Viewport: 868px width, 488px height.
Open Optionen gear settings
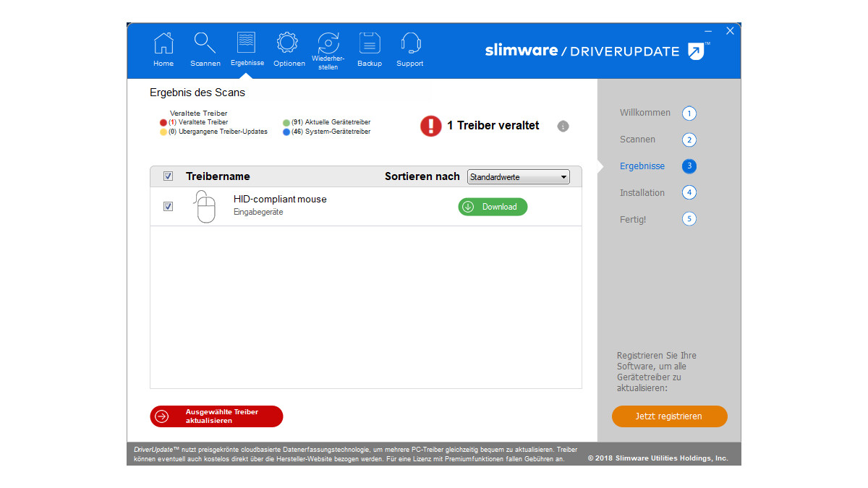coord(289,50)
